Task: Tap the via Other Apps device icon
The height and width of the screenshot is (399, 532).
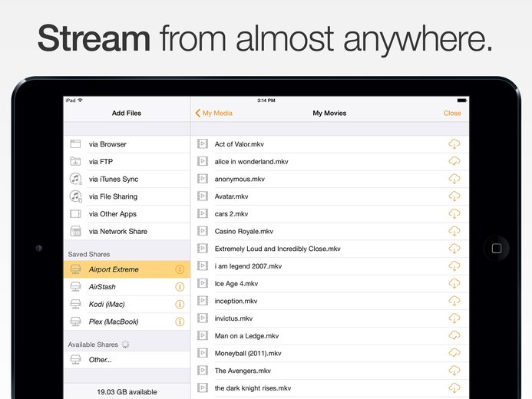Action: [x=75, y=214]
